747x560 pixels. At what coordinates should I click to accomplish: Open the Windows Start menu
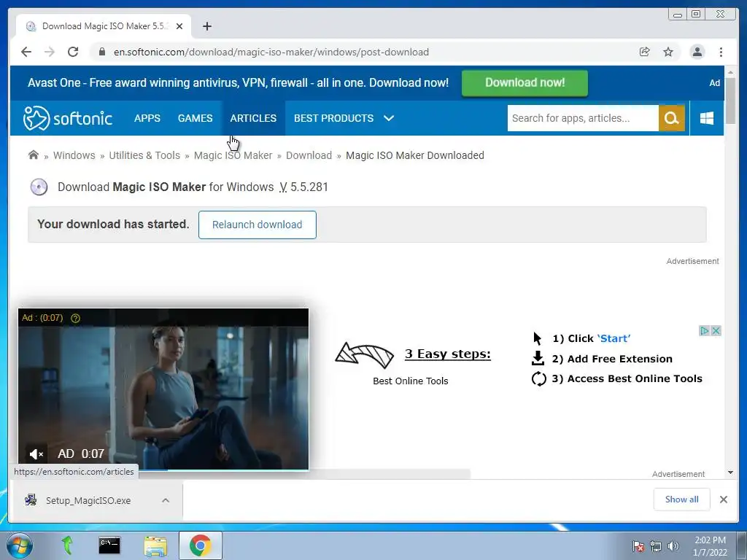pyautogui.click(x=19, y=545)
